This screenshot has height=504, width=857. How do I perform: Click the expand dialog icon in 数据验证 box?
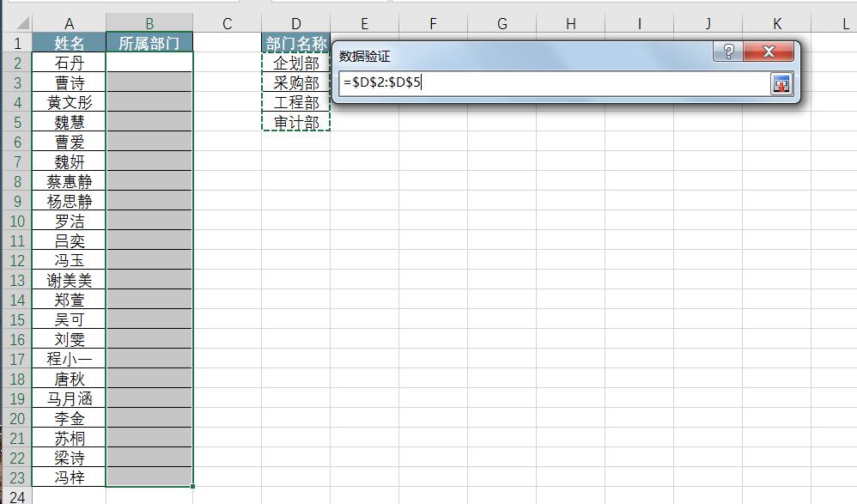781,84
